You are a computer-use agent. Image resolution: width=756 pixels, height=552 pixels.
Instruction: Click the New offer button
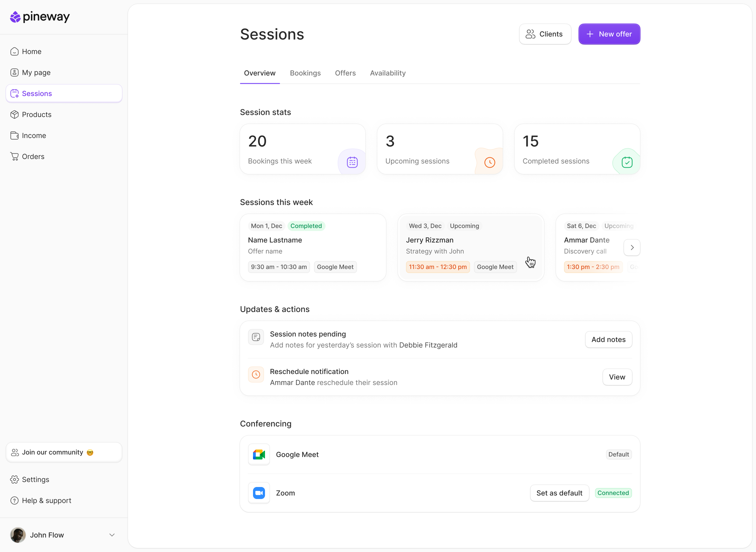pos(609,34)
